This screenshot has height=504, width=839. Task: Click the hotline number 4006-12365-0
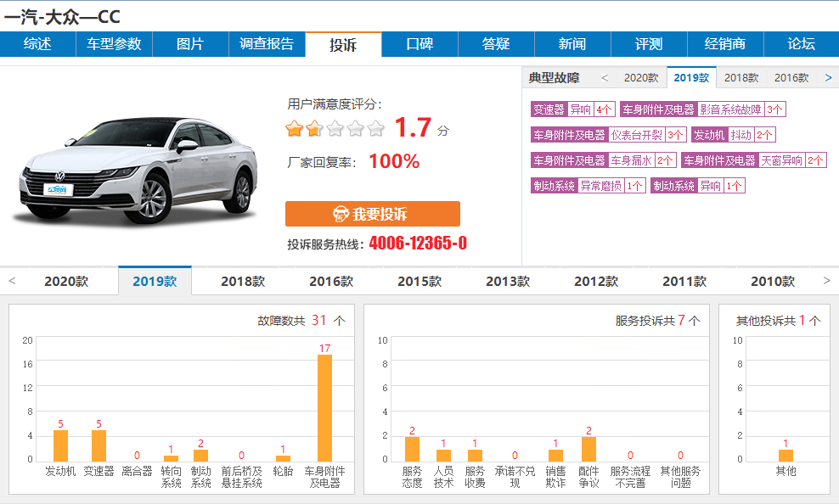click(418, 244)
